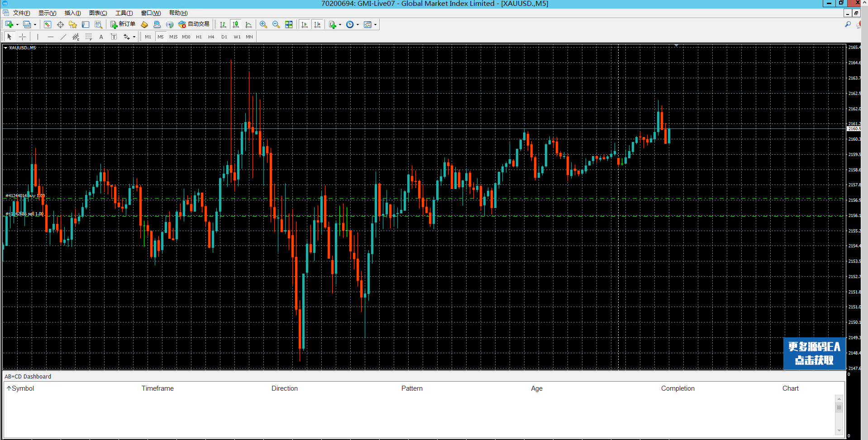Screen dimensions: 868x440
Task: Switch timeframe to MN
Action: coord(249,37)
